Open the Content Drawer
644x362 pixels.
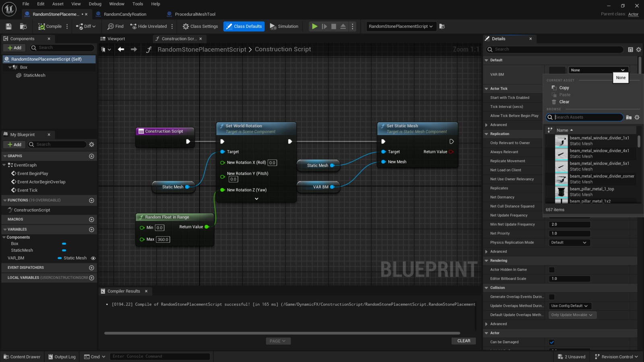pyautogui.click(x=22, y=357)
